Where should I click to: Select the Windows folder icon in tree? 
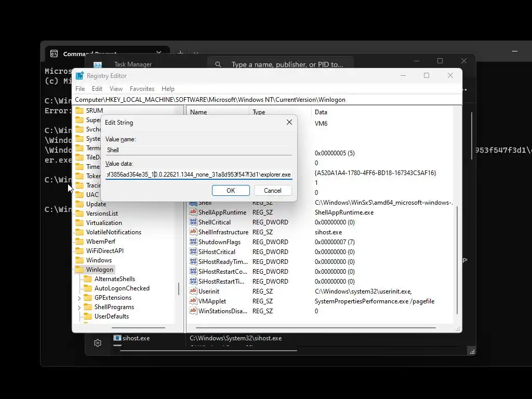pyautogui.click(x=79, y=260)
